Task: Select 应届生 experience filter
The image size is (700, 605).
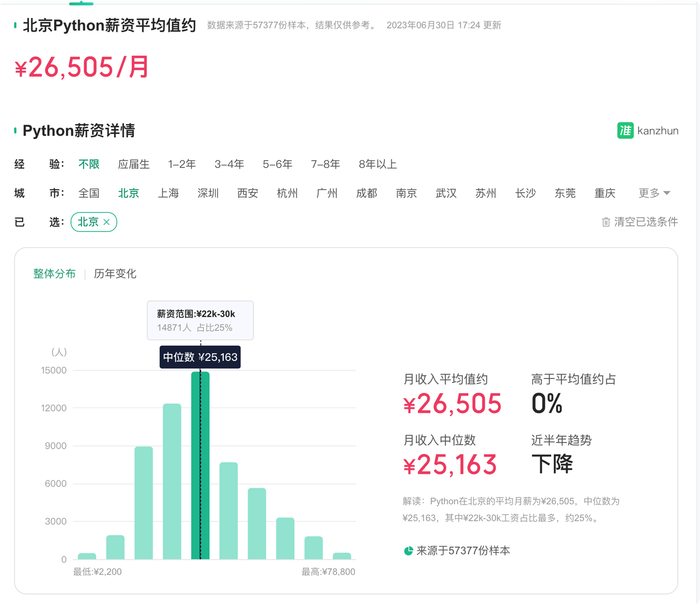Action: tap(133, 164)
